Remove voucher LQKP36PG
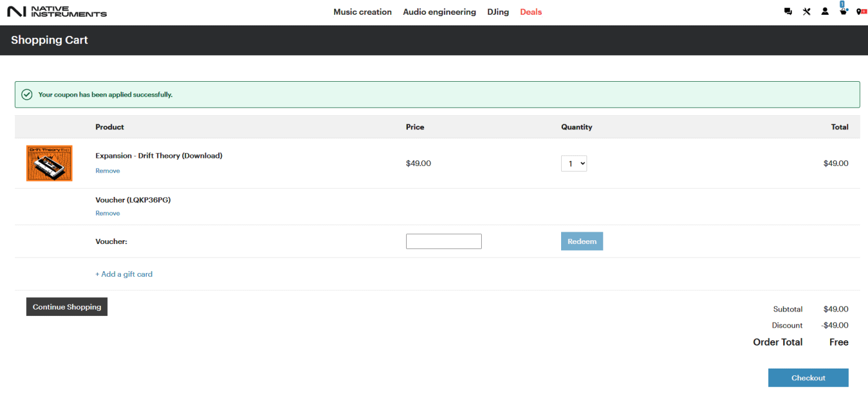868x410 pixels. coord(108,214)
